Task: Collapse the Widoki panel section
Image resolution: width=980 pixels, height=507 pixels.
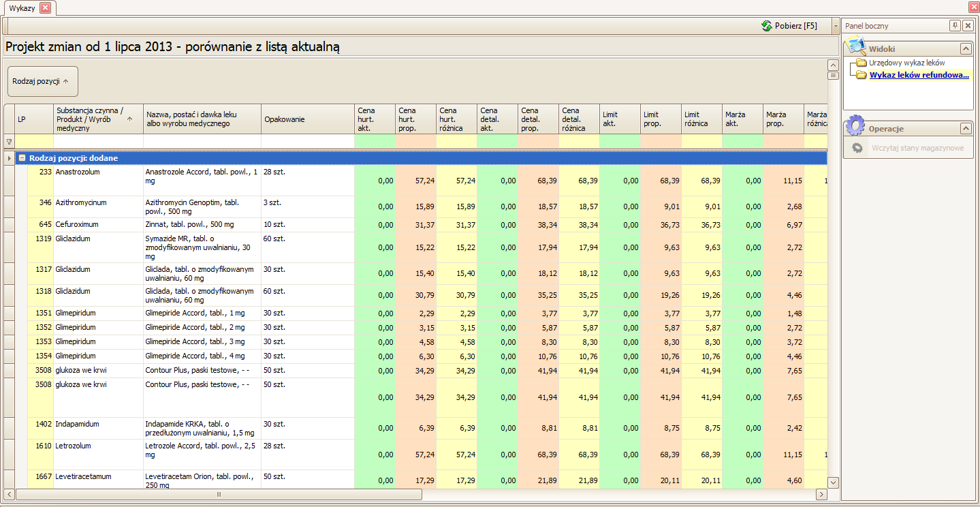Action: (966, 49)
